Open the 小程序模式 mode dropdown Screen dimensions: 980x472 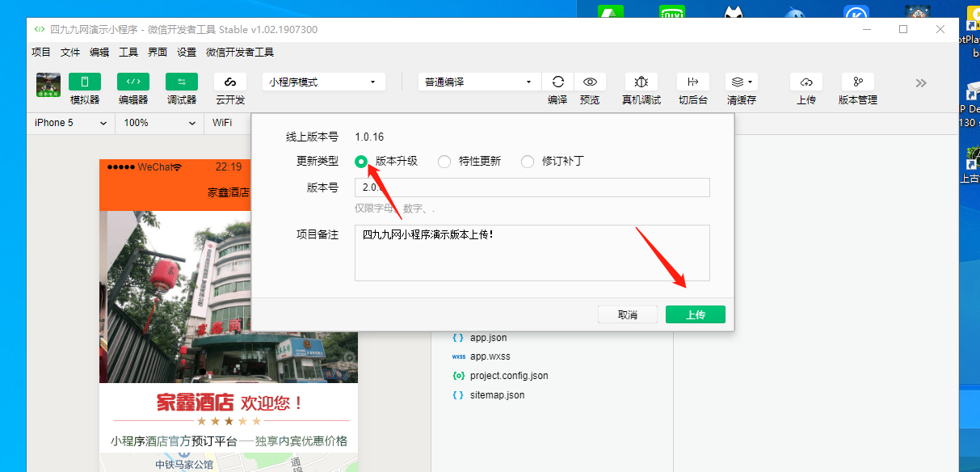[x=323, y=82]
